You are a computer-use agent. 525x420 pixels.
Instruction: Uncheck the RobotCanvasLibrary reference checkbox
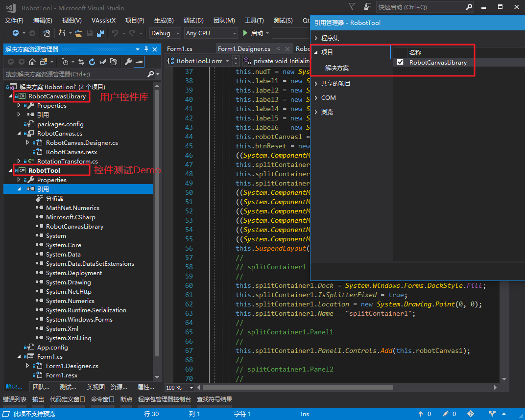[400, 62]
